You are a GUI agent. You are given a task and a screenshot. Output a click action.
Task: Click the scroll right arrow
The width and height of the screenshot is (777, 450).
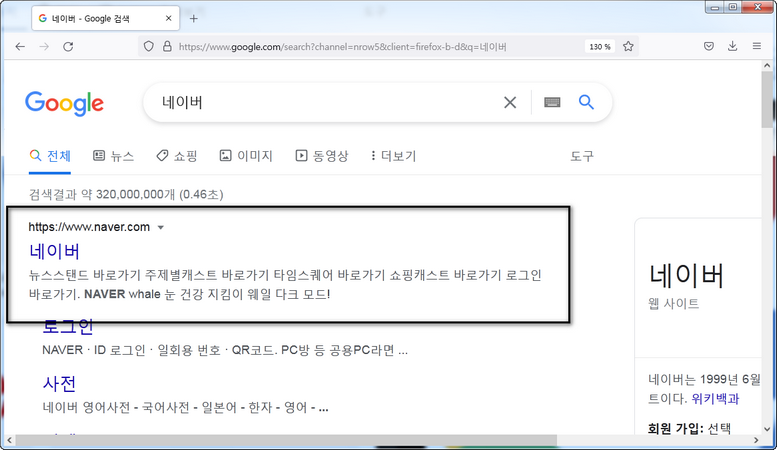point(756,440)
